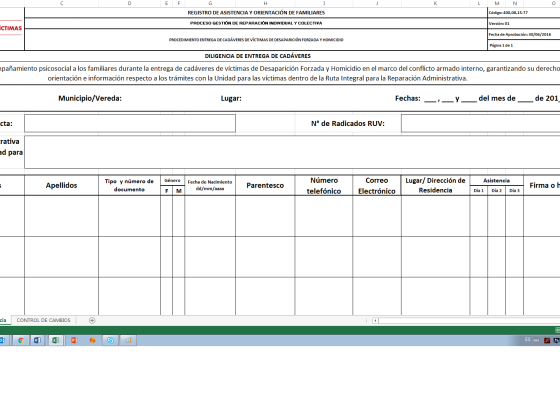Click the 'Código' cell in header
The image size is (560, 420).
click(x=524, y=12)
